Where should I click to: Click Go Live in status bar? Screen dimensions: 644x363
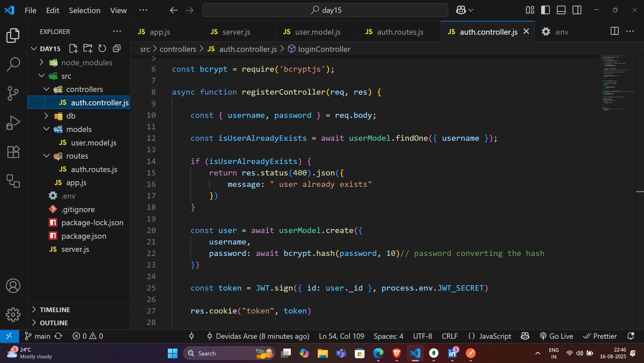pos(556,336)
